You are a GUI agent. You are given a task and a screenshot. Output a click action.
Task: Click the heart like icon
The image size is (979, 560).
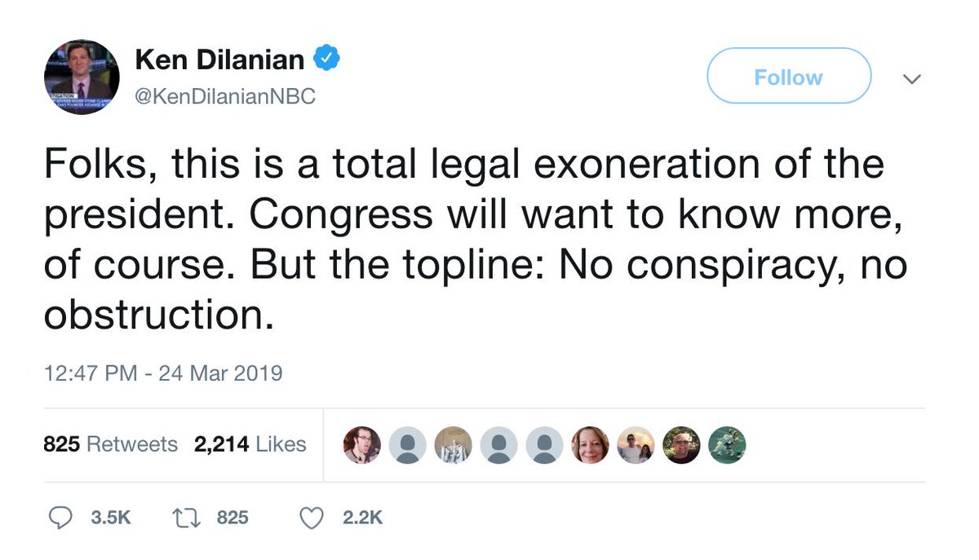(x=312, y=518)
